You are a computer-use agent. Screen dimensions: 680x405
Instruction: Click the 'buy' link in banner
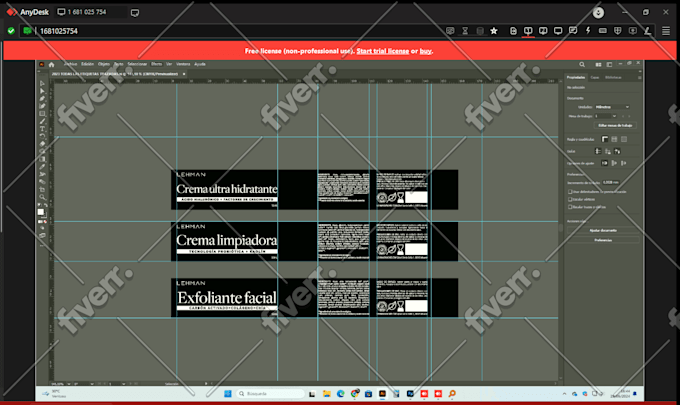point(425,51)
